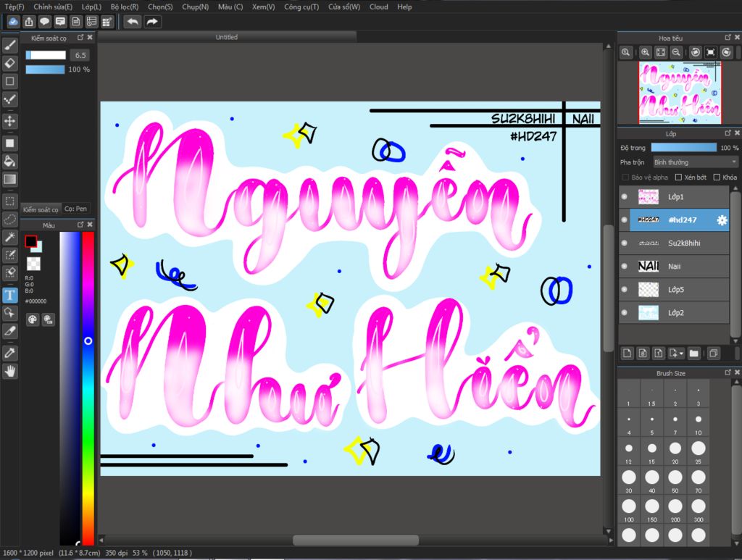Switch to the Cọ: Pen tab
The height and width of the screenshot is (560, 742).
coord(75,209)
